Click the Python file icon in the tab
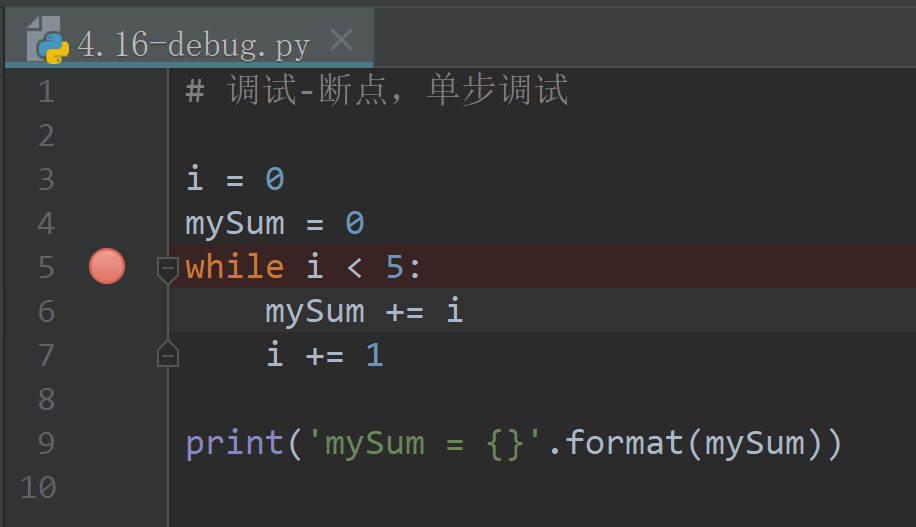This screenshot has width=916, height=527. [x=47, y=40]
